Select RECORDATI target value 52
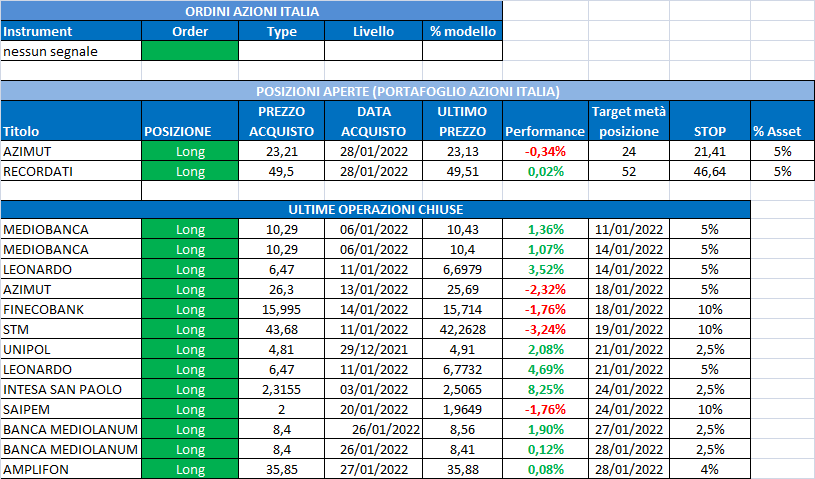The image size is (815, 479). click(629, 171)
